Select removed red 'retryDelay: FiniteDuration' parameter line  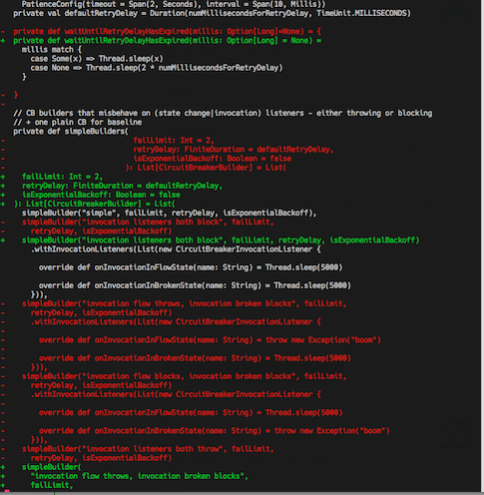pyautogui.click(x=233, y=149)
